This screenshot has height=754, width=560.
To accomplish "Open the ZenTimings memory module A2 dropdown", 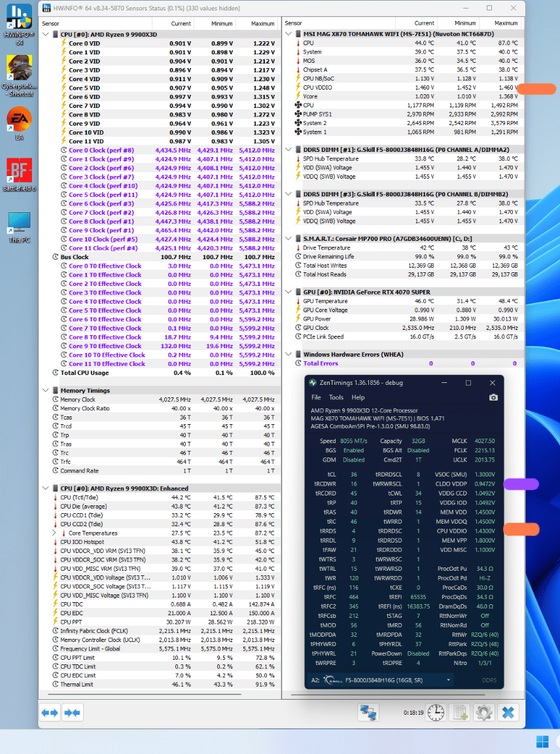I will pyautogui.click(x=381, y=680).
